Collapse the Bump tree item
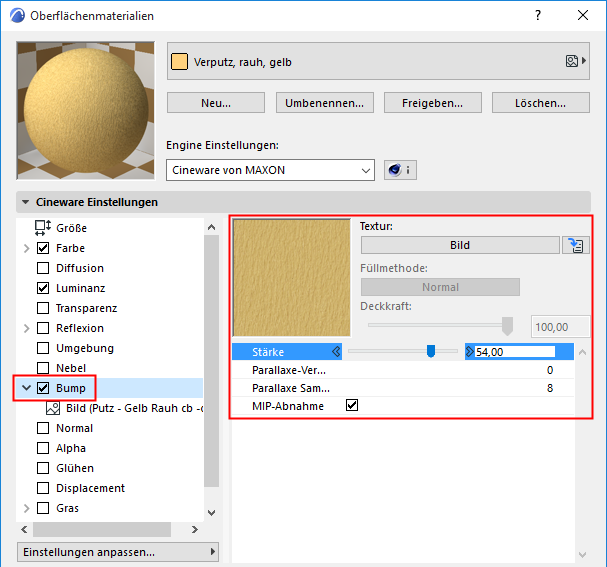Image resolution: width=607 pixels, height=567 pixels. (26, 388)
